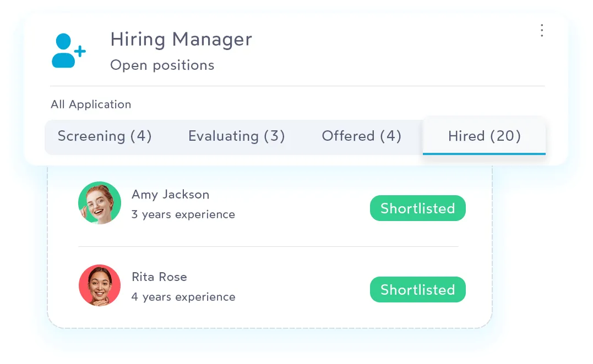This screenshot has width=593, height=364.
Task: Click the '3 years experience' text
Action: 183,215
